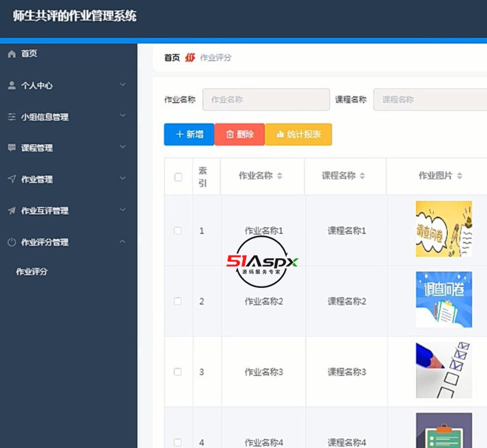Click the red 删除 button
Screen dimensions: 487x448
click(x=240, y=134)
